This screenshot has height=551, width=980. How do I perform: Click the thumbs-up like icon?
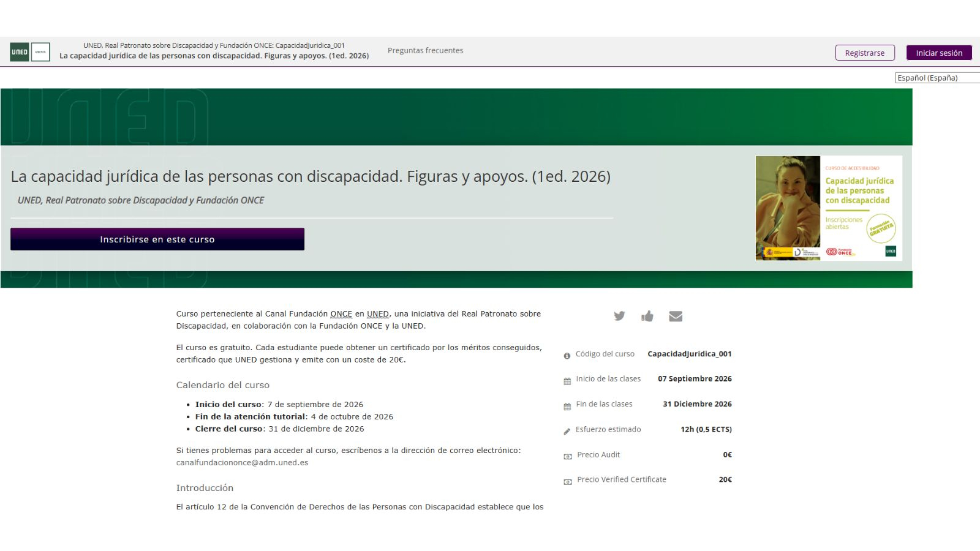(x=647, y=316)
